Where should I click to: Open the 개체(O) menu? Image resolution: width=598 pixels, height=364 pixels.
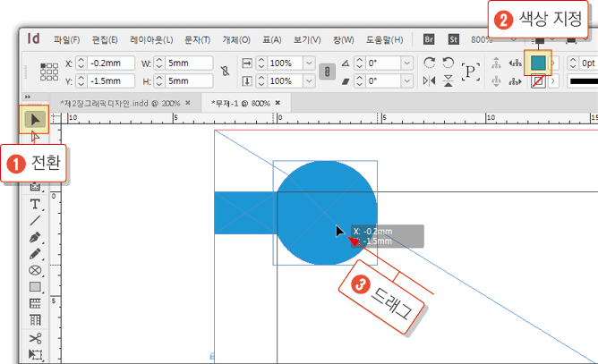[236, 39]
